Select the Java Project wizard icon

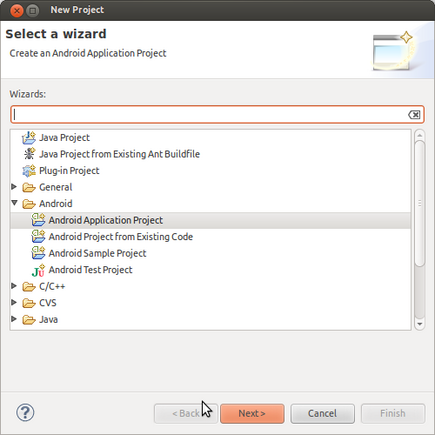pyautogui.click(x=29, y=138)
